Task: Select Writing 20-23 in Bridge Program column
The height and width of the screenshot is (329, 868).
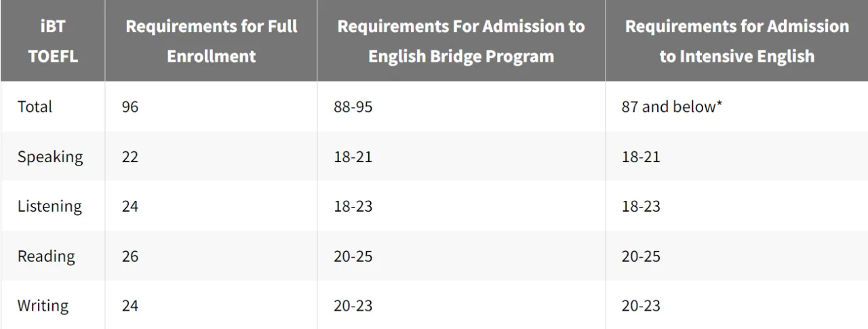Action: coord(353,306)
